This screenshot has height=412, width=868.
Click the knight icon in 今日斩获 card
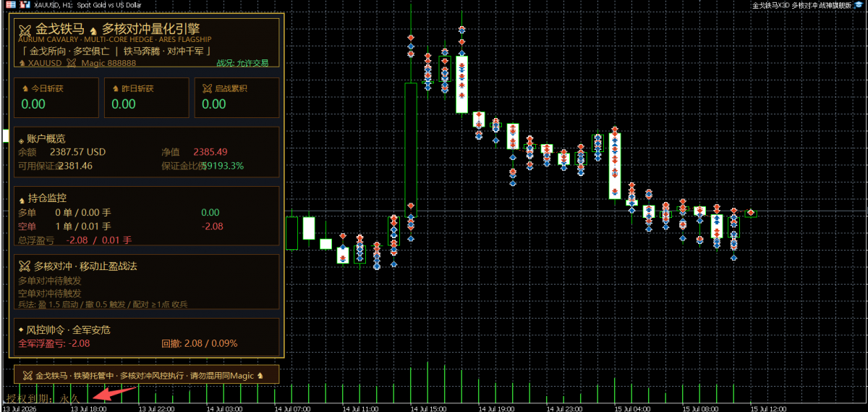pos(25,88)
